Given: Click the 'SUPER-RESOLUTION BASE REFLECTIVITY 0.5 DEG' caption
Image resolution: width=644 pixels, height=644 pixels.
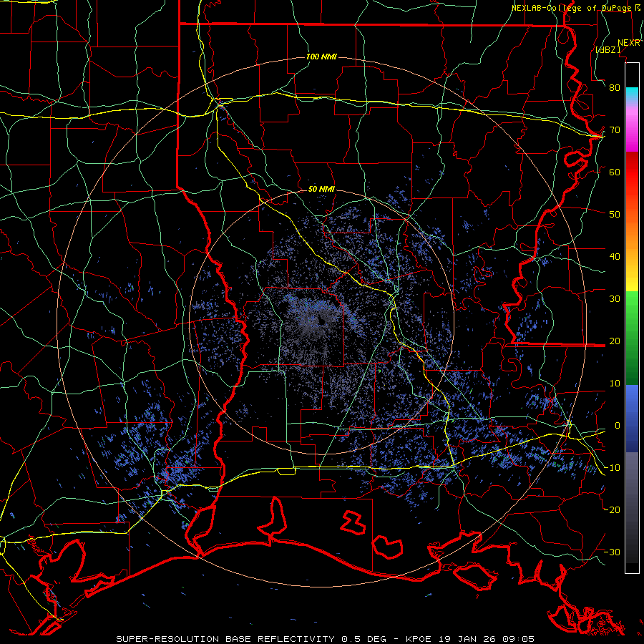Looking at the screenshot, I should (x=251, y=639).
